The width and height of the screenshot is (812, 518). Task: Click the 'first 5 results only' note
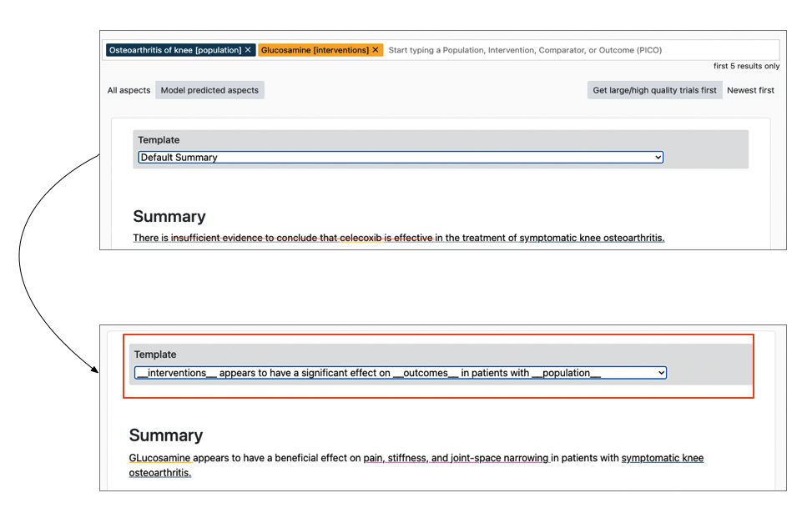(746, 66)
